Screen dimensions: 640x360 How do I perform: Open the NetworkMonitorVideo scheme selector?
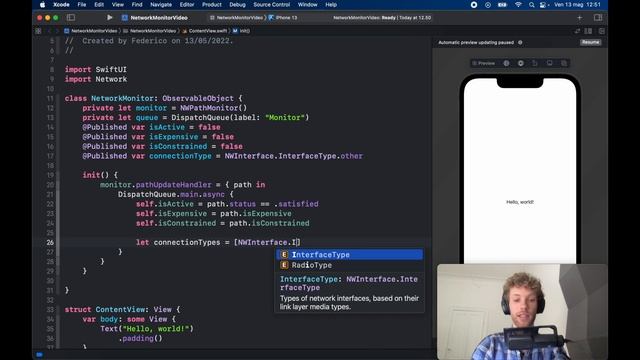pos(237,18)
